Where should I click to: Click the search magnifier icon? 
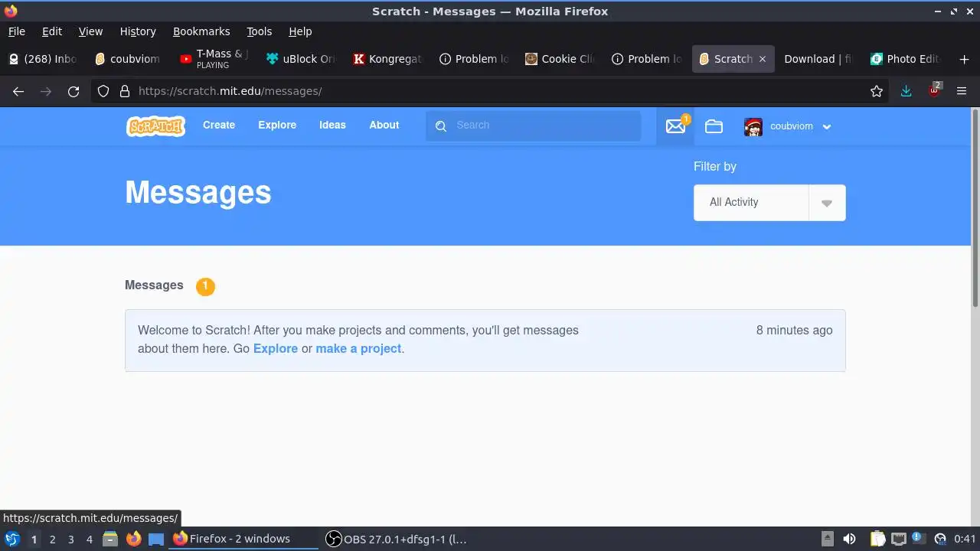click(441, 126)
